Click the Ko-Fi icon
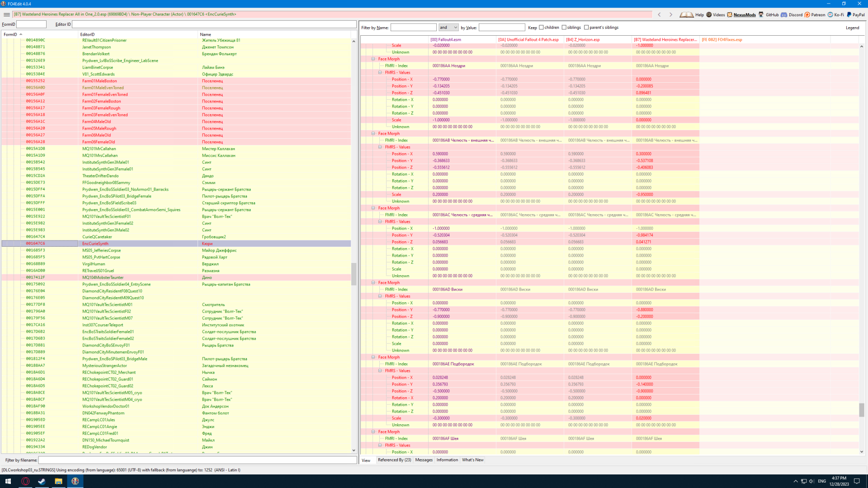The image size is (868, 488). (x=830, y=14)
